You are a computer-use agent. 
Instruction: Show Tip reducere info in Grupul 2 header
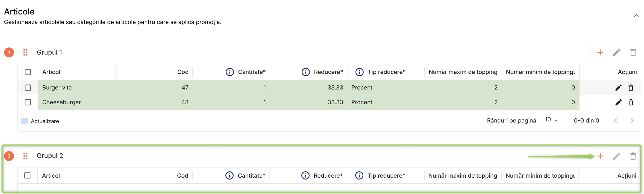[x=359, y=175]
